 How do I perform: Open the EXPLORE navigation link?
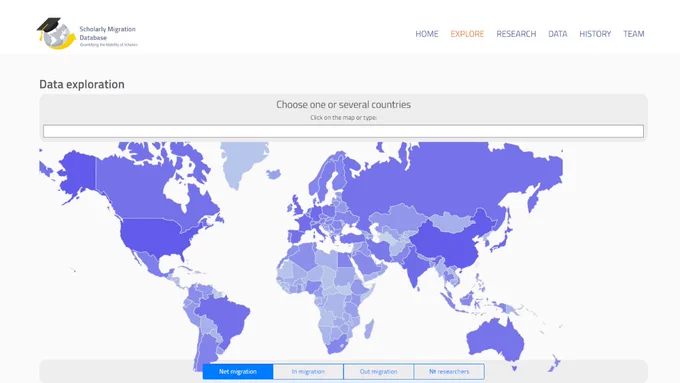pyautogui.click(x=467, y=34)
